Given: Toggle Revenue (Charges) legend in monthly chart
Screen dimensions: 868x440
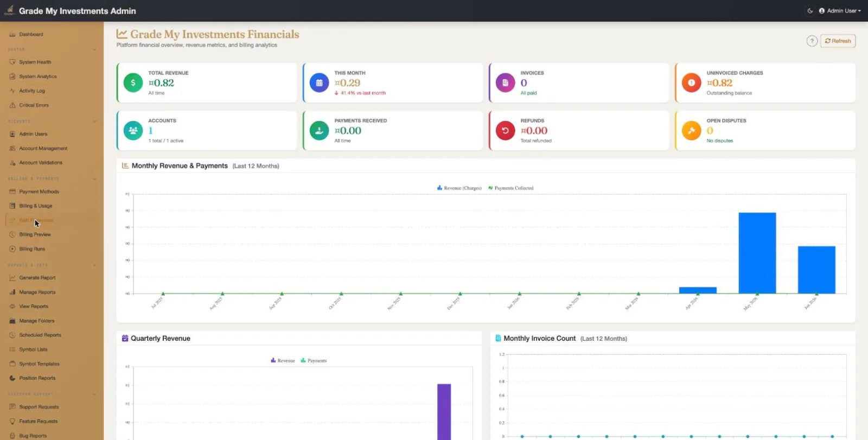Looking at the screenshot, I should 459,188.
